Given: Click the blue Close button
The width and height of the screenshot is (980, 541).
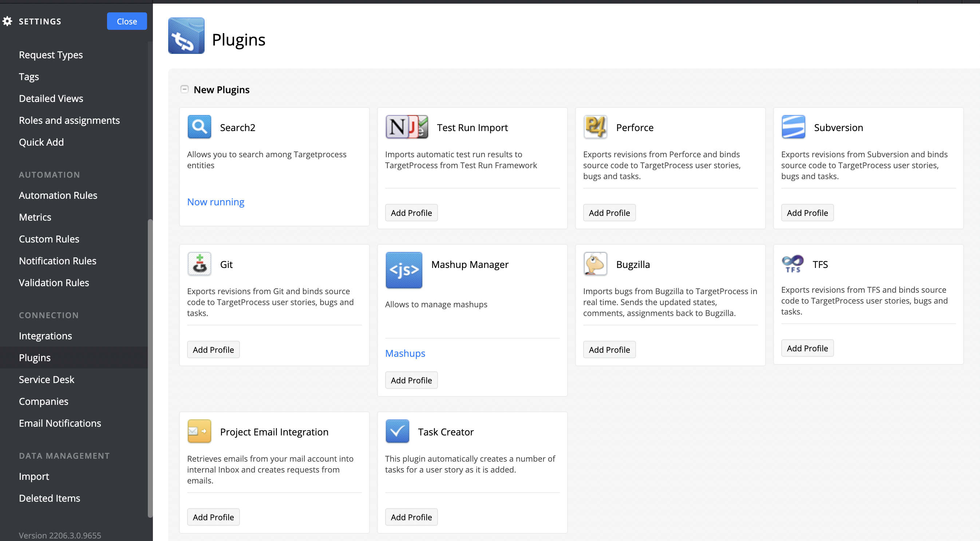Looking at the screenshot, I should (127, 21).
